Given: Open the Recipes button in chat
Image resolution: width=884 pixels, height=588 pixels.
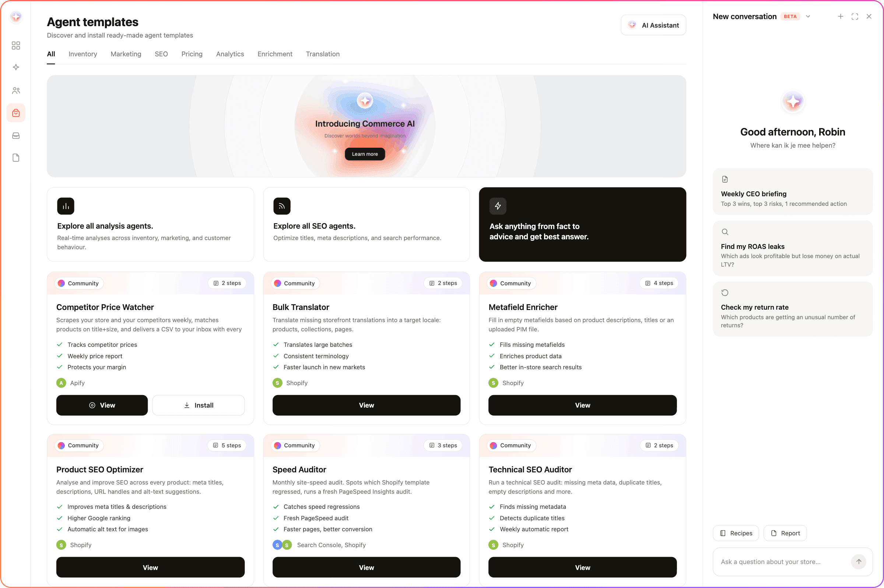Looking at the screenshot, I should (x=736, y=533).
